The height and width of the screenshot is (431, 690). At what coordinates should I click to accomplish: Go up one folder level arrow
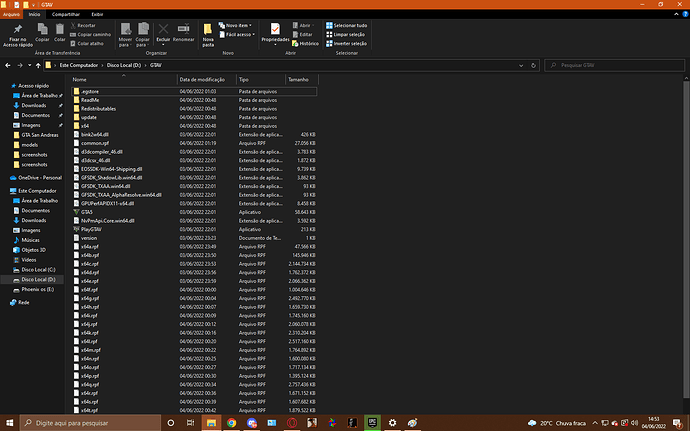pyautogui.click(x=38, y=65)
